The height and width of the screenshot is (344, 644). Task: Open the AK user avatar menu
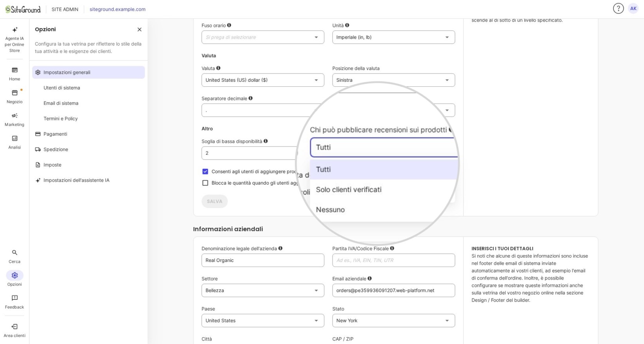[633, 8]
